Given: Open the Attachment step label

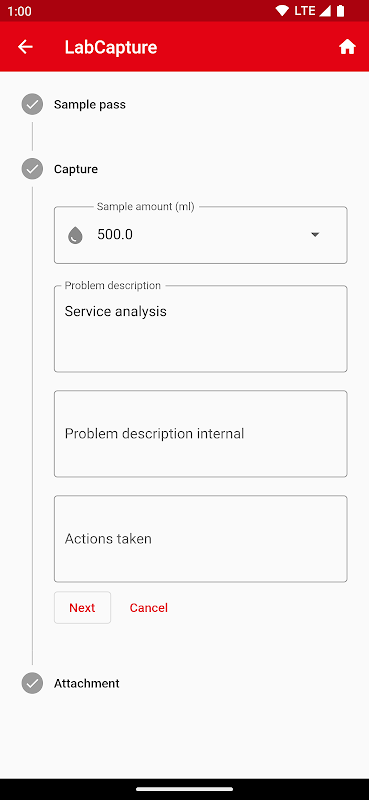Looking at the screenshot, I should click(87, 683).
